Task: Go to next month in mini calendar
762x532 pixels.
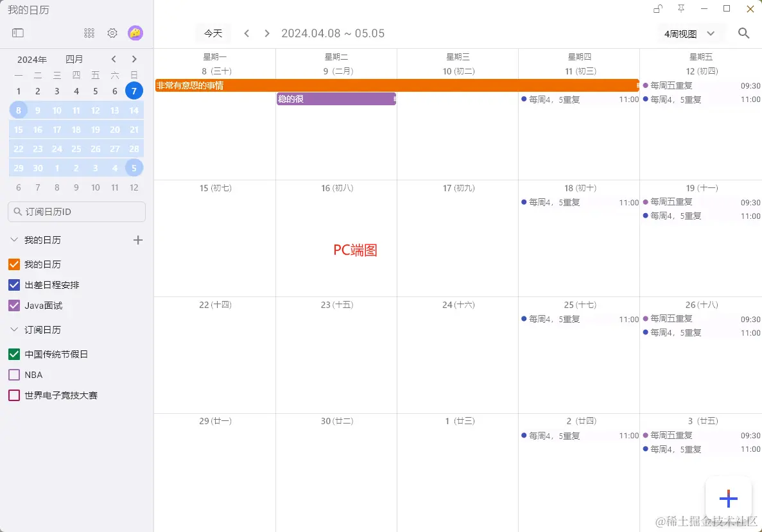Action: coord(134,58)
